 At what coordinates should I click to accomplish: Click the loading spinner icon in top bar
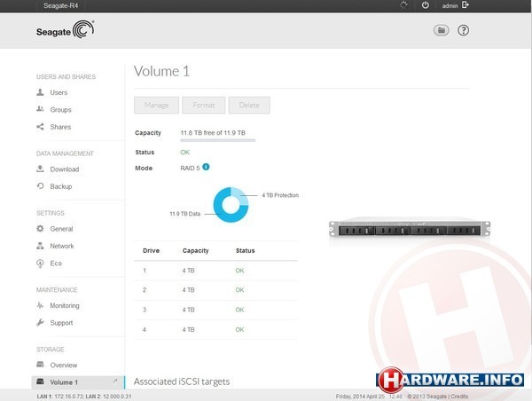pos(403,4)
